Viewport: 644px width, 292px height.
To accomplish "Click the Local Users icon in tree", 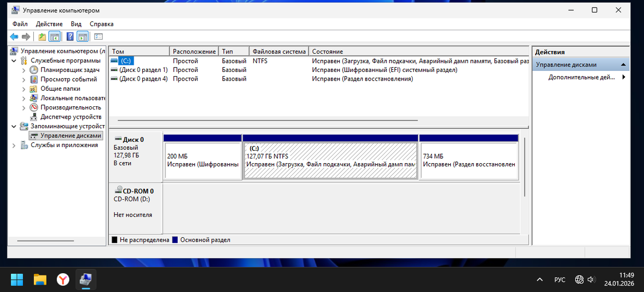I will tap(34, 98).
